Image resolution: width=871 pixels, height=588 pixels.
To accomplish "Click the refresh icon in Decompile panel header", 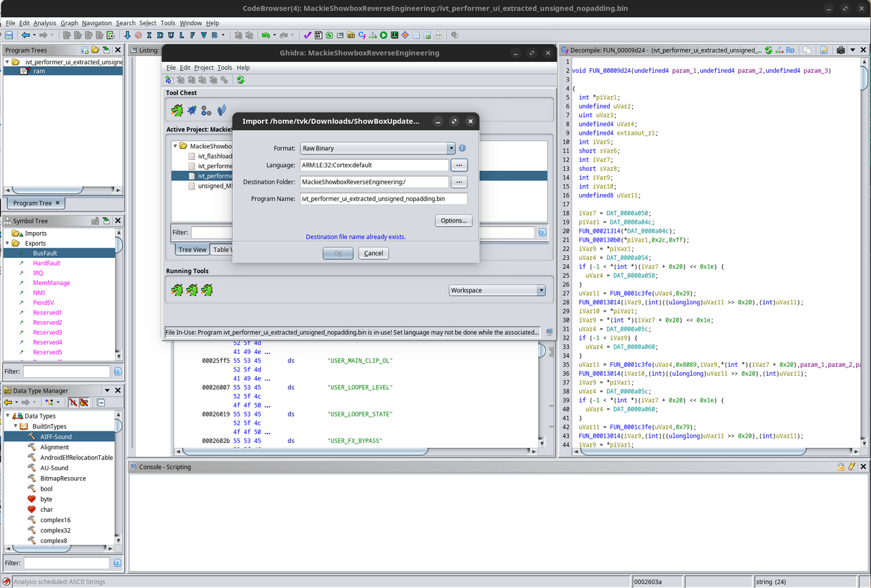I will [x=769, y=50].
